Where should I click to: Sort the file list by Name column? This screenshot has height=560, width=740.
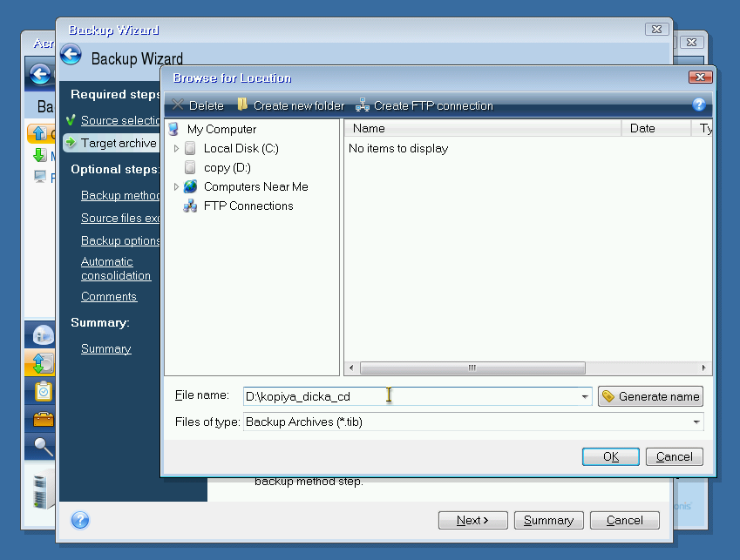point(482,128)
